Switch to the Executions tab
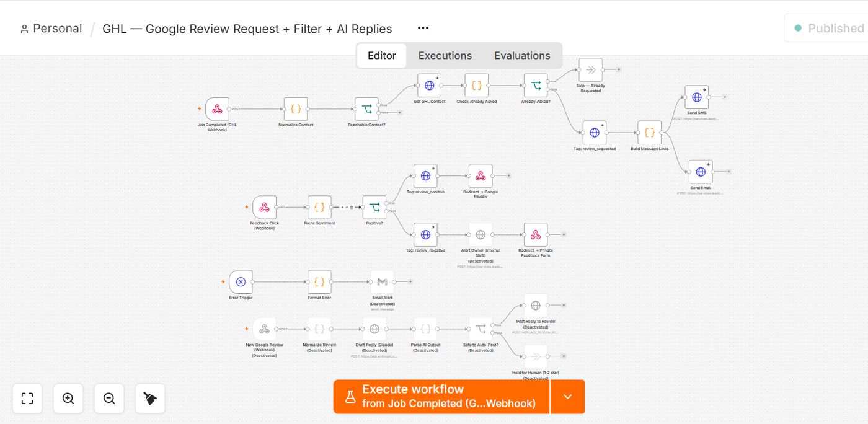868x424 pixels. (445, 55)
